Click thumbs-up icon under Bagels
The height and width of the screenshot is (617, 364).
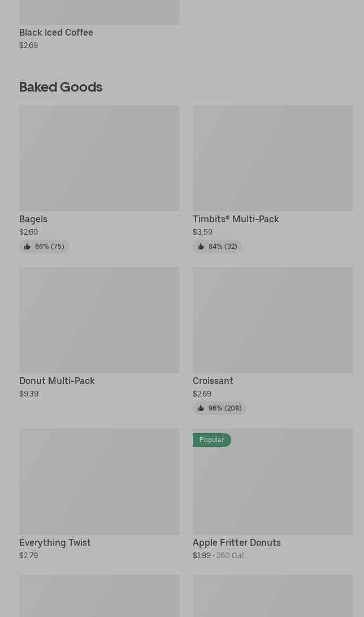[27, 247]
